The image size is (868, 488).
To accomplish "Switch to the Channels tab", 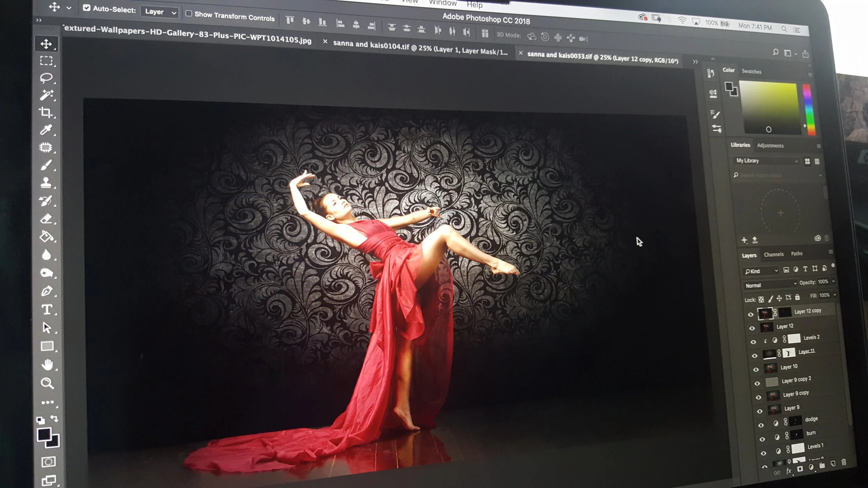I will (x=774, y=254).
